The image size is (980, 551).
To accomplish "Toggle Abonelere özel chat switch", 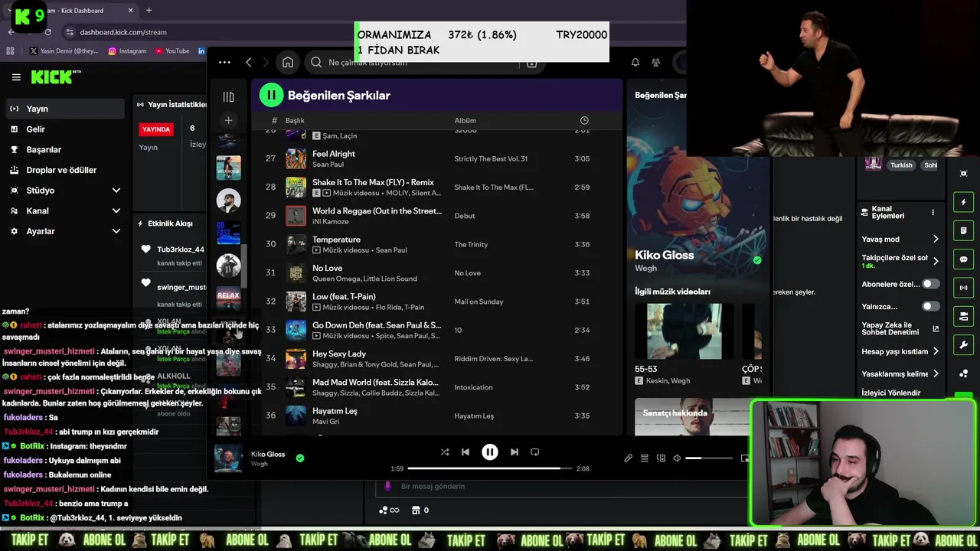I will coord(930,284).
